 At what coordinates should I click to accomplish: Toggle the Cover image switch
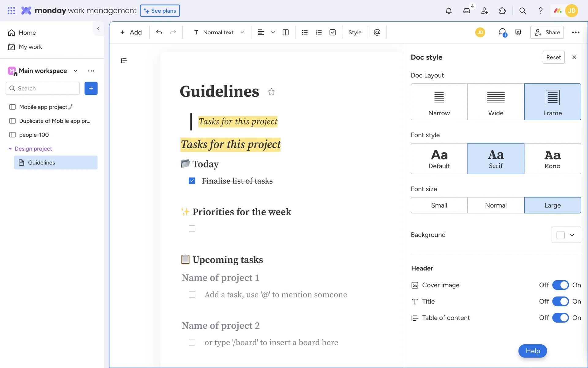(x=560, y=285)
